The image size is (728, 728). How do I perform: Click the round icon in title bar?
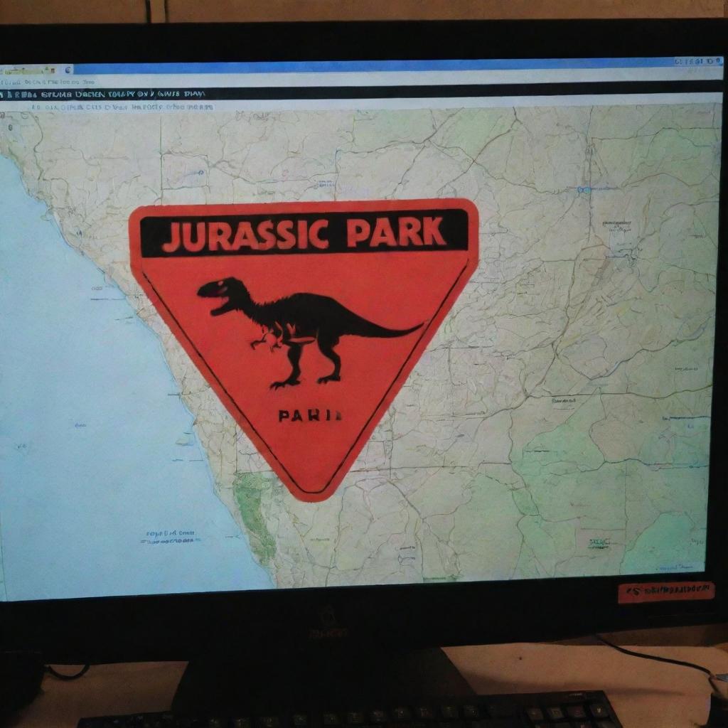coord(68,70)
